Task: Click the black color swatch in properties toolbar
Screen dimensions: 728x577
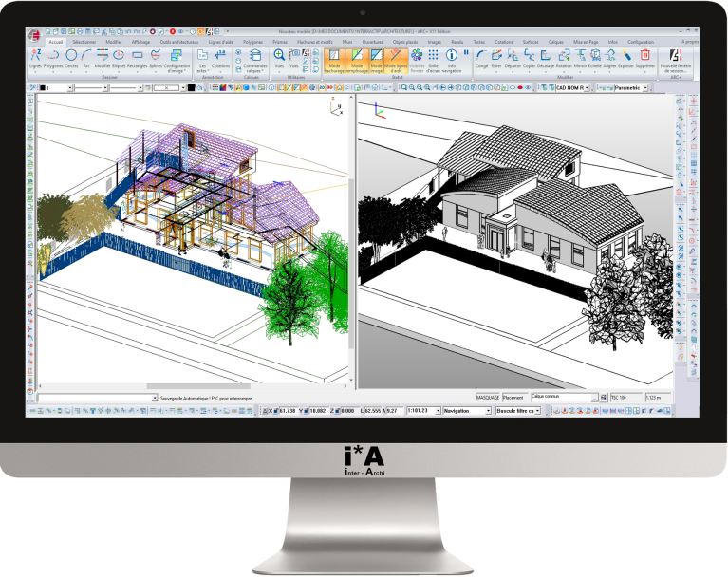Action: [x=192, y=87]
